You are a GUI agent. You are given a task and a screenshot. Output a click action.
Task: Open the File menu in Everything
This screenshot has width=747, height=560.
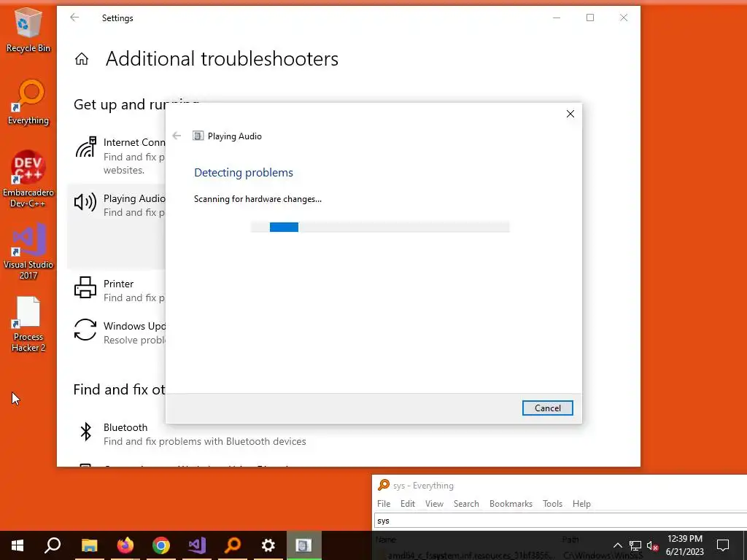[x=384, y=503]
